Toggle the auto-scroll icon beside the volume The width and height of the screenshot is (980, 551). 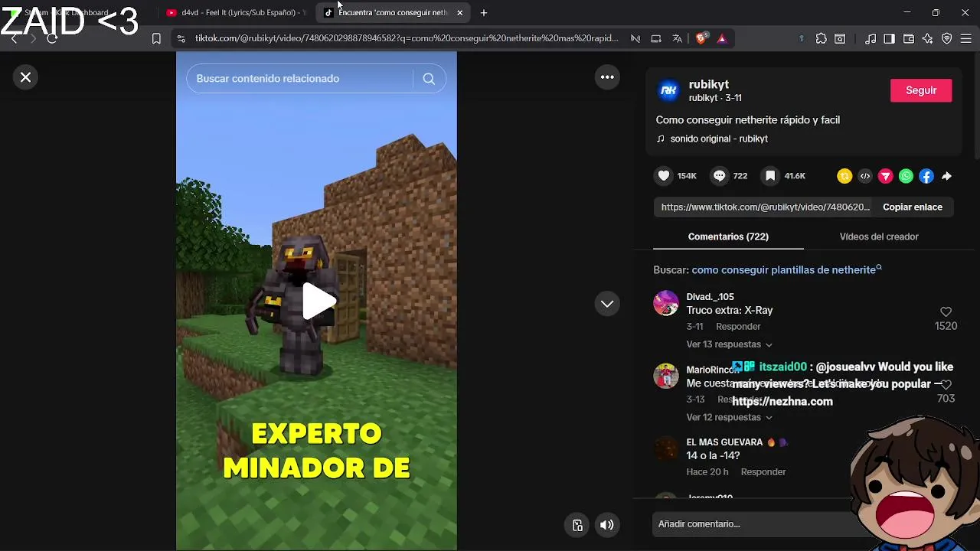tap(577, 525)
